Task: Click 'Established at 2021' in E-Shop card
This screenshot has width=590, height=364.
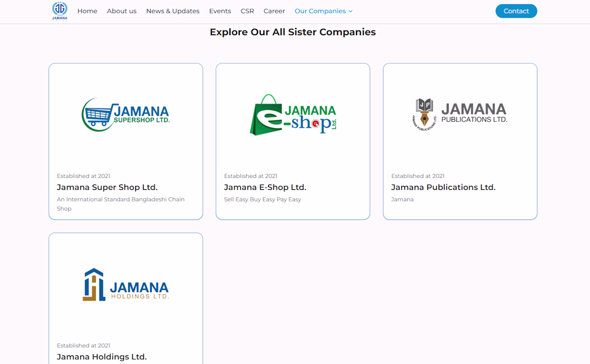Action: (250, 176)
